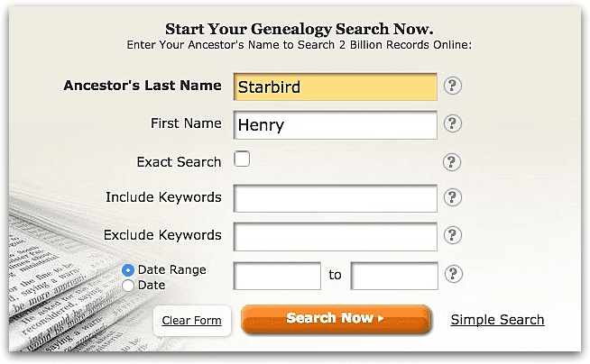Show help for Exclude Keywords
The height and width of the screenshot is (364, 590).
coord(452,235)
